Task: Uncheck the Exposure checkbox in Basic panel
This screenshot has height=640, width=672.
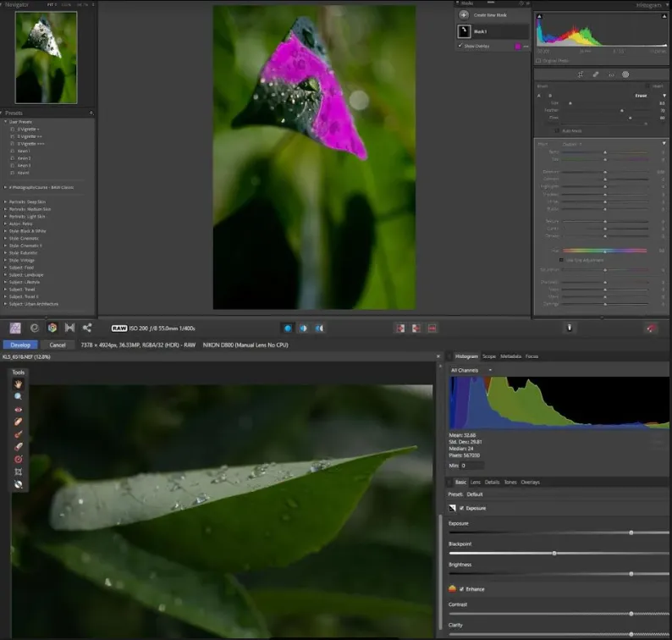Action: (460, 508)
